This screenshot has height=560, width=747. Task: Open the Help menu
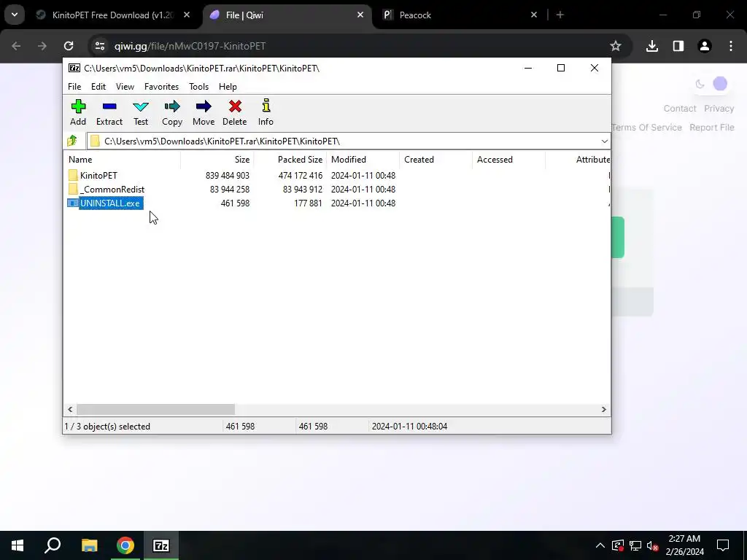coord(228,87)
